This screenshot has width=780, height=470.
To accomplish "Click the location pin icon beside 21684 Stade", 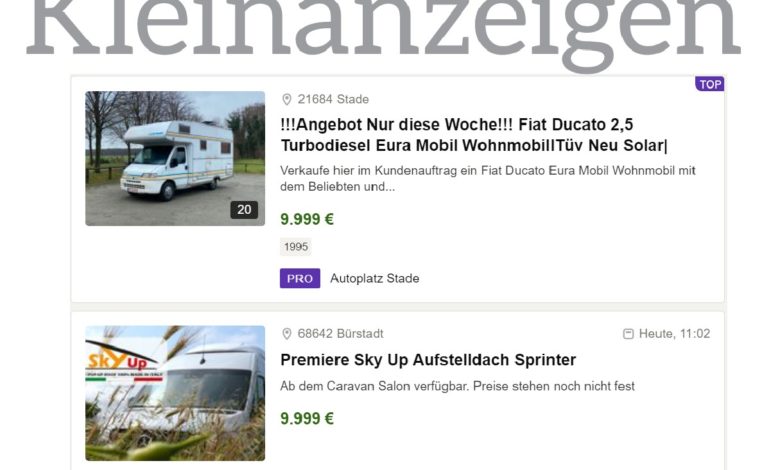I will (287, 99).
